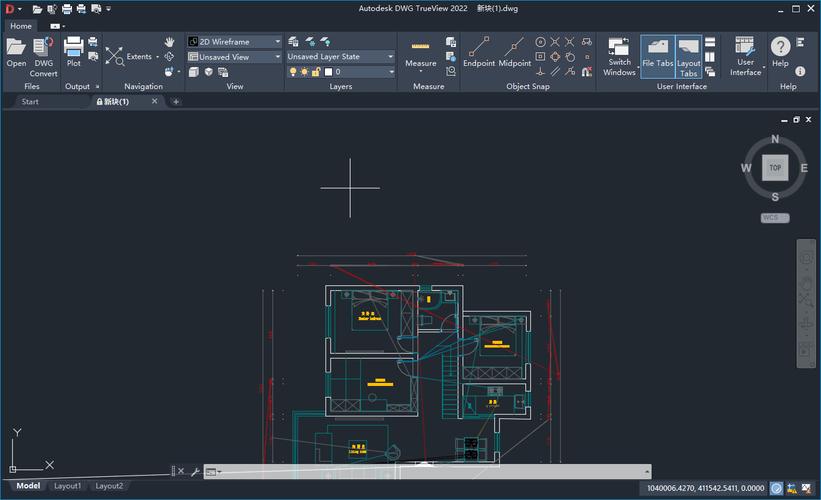
Task: Click the W compass direction on ViewCube
Action: pyautogui.click(x=746, y=168)
